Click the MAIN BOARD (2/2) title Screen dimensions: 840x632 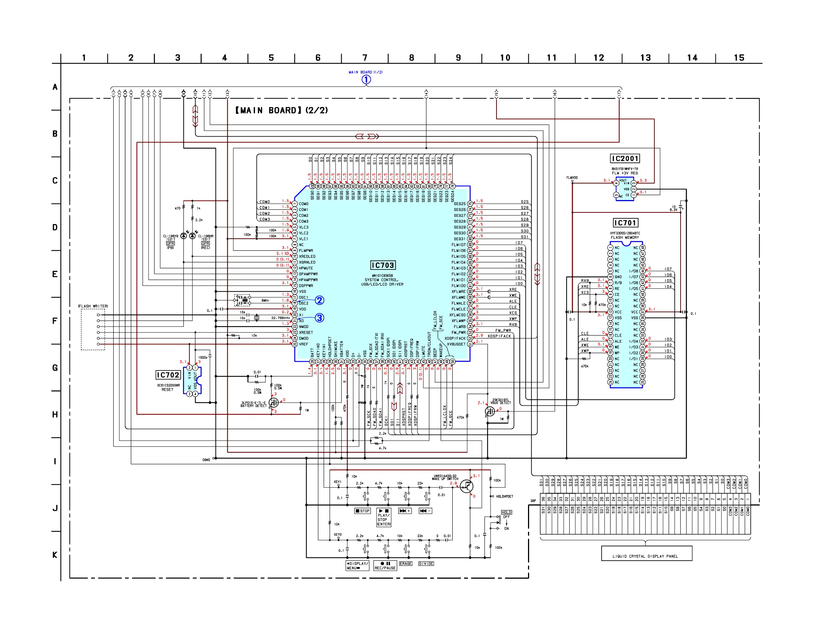coord(281,111)
